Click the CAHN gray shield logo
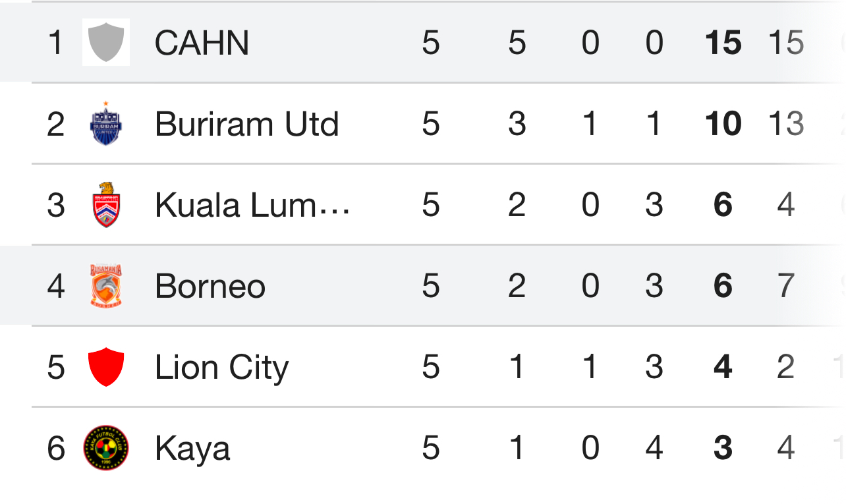 [x=106, y=42]
